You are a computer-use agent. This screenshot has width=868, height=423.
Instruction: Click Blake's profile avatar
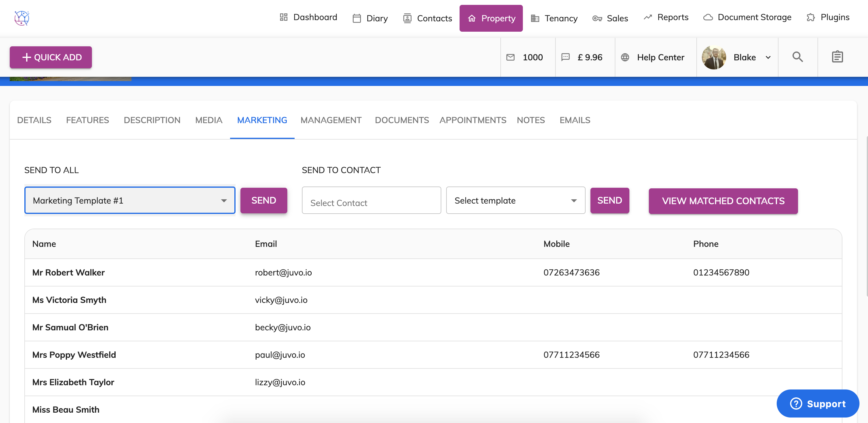714,57
